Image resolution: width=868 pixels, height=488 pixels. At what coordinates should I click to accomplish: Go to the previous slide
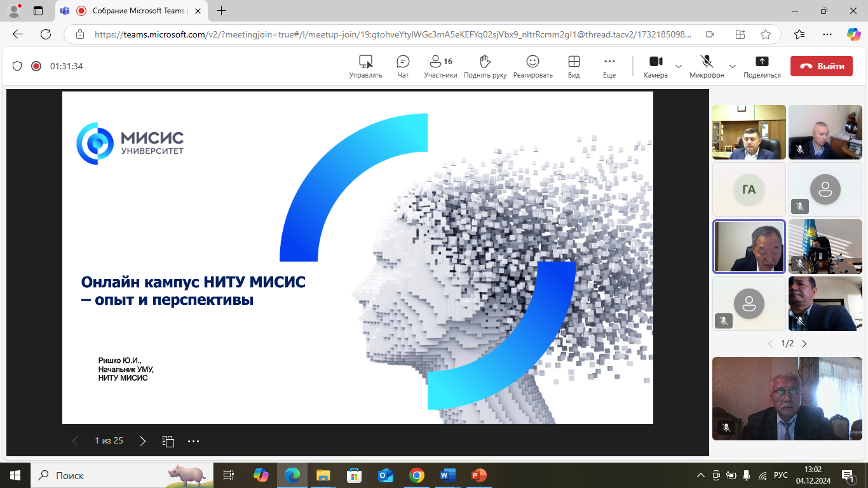[75, 441]
